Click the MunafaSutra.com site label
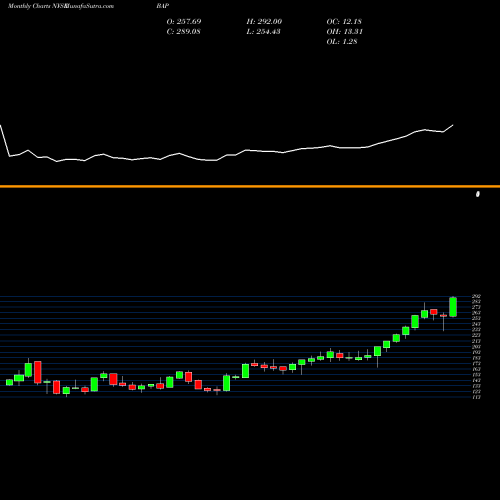 pyautogui.click(x=90, y=6)
